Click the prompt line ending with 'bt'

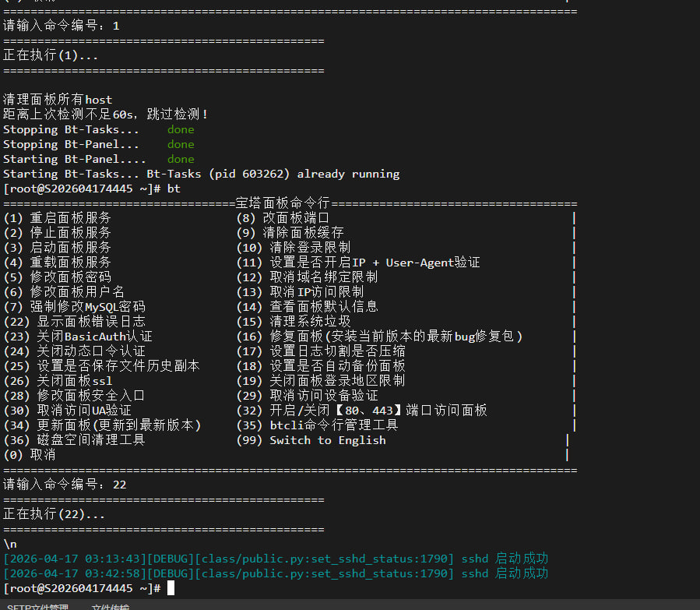[x=92, y=189]
